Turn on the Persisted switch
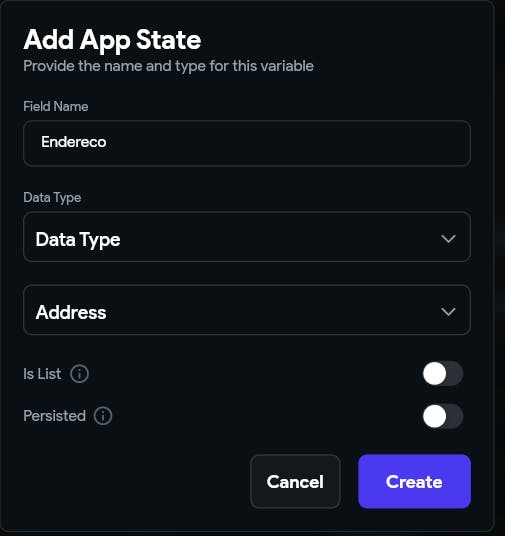This screenshot has width=505, height=536. pos(443,416)
